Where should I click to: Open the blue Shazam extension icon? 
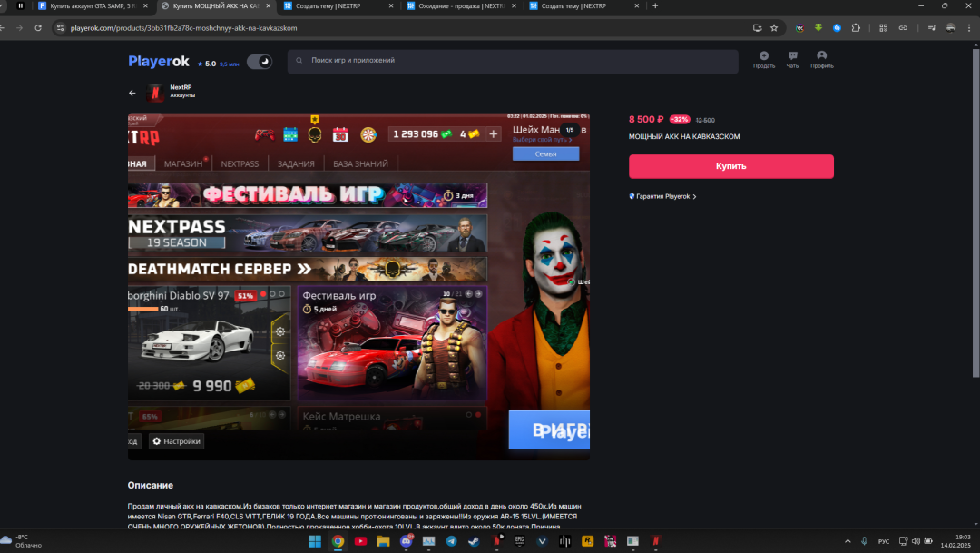point(837,28)
